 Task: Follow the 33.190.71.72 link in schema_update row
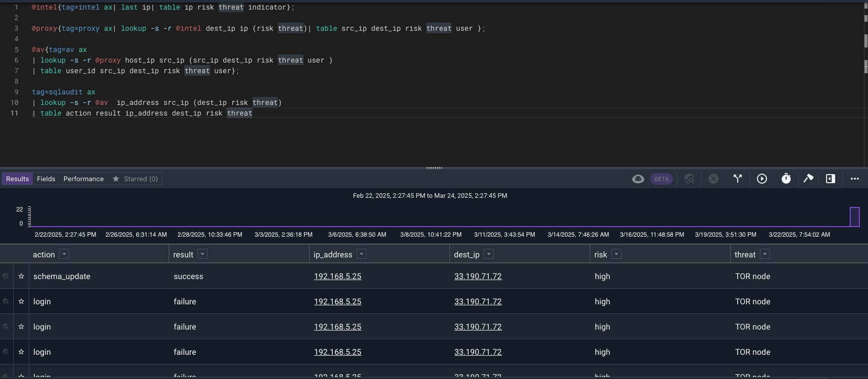pyautogui.click(x=478, y=277)
